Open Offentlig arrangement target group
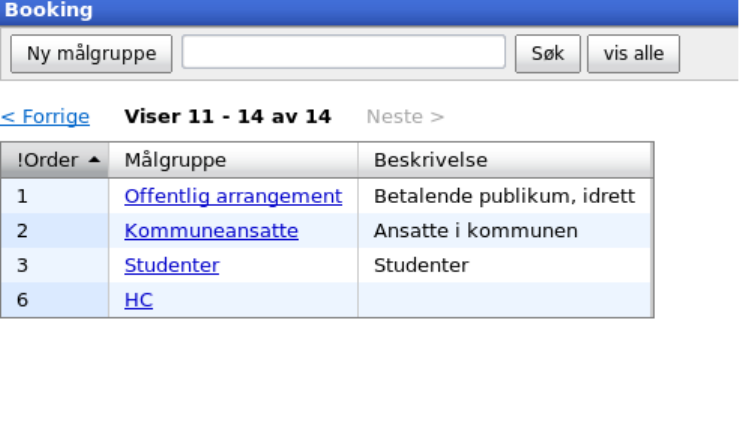 pos(233,196)
